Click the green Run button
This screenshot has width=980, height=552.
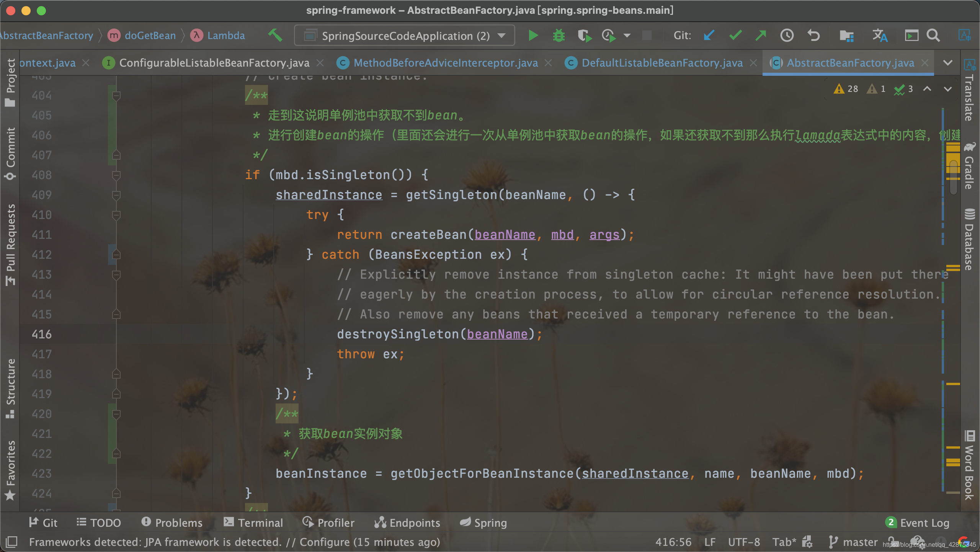[x=533, y=36]
